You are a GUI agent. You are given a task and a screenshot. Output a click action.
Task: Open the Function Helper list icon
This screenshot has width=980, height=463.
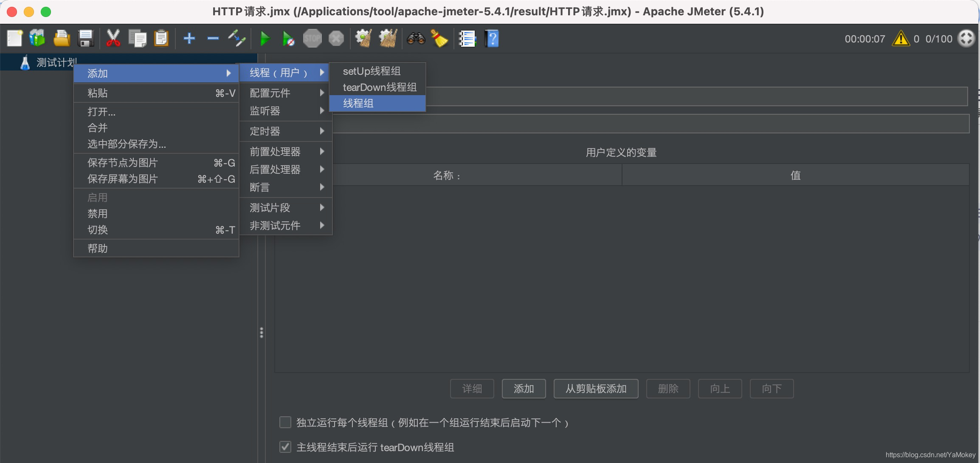pos(467,39)
